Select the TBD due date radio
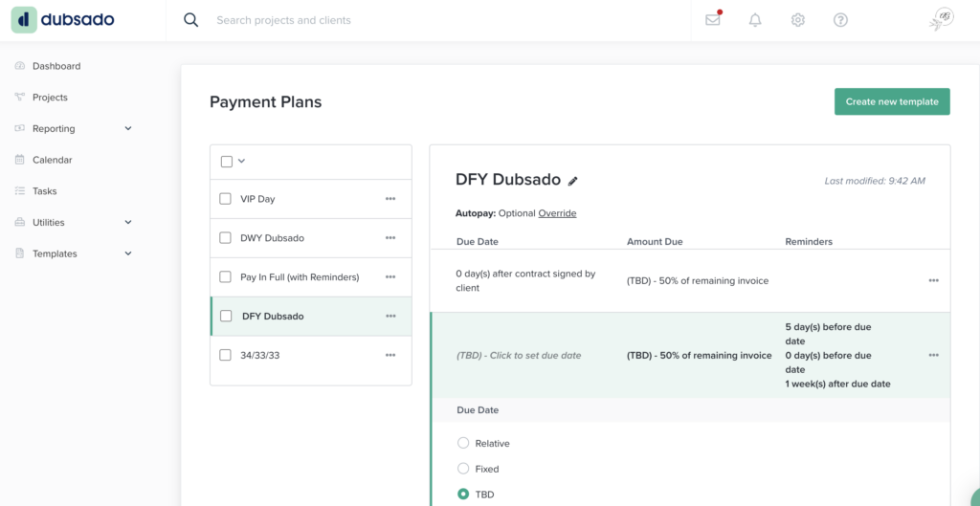 (463, 495)
